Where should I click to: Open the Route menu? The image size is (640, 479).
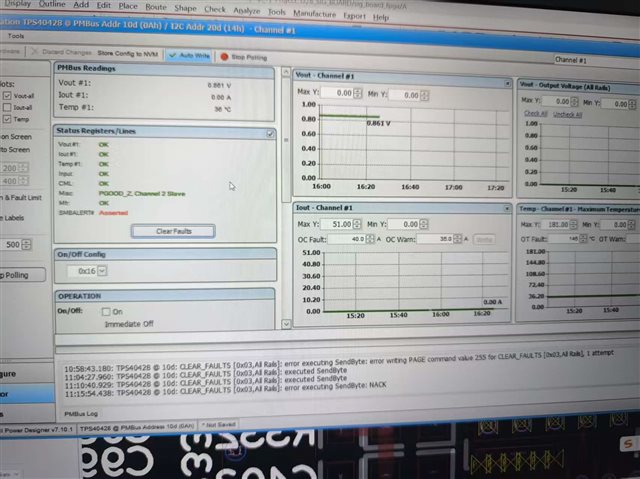pos(156,7)
